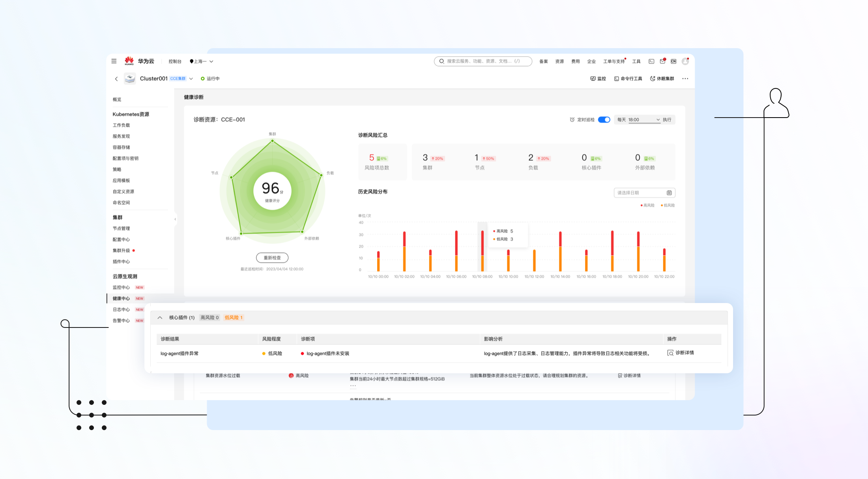This screenshot has height=479, width=868.
Task: Click the CN language switch icon
Action: tap(673, 61)
